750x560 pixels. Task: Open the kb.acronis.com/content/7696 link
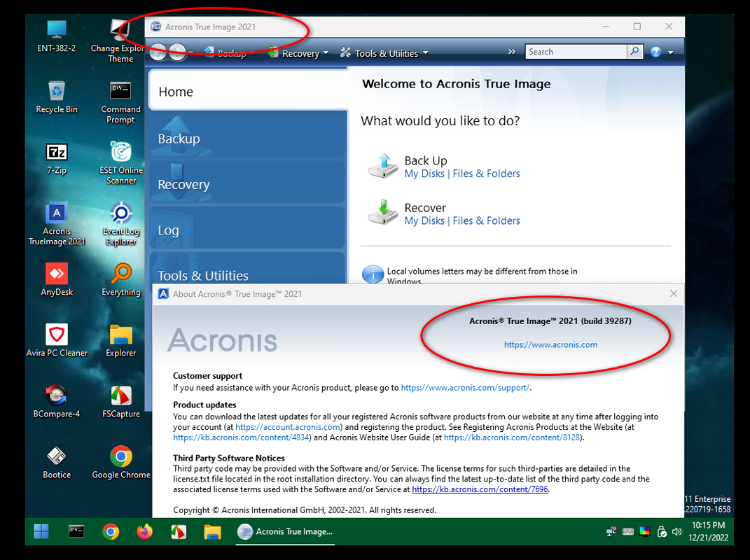(x=480, y=489)
